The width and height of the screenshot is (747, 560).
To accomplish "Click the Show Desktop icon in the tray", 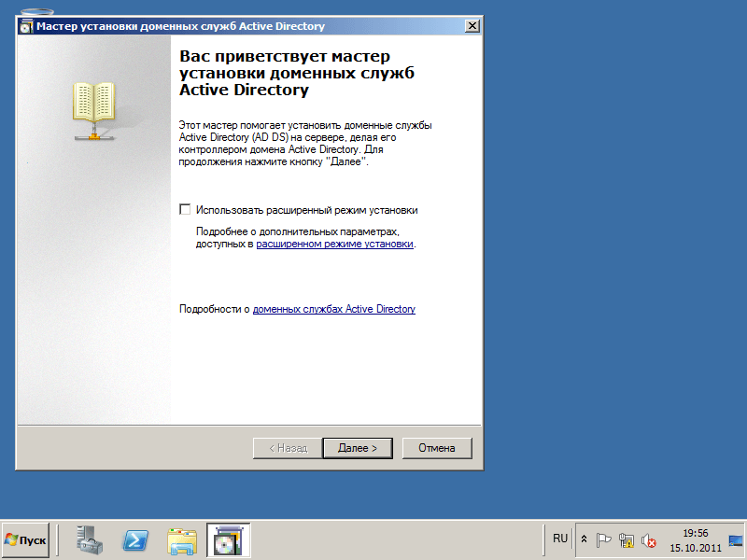I will point(736,540).
